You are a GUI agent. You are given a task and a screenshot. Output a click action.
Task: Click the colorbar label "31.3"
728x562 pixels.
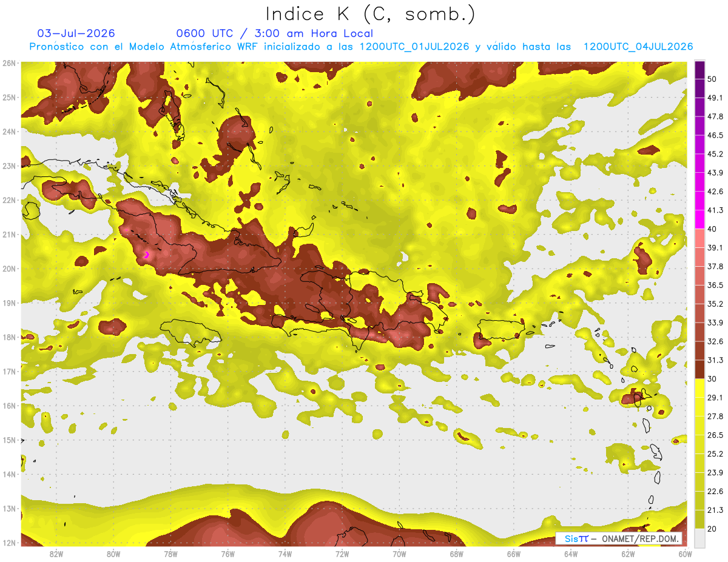[x=715, y=360]
